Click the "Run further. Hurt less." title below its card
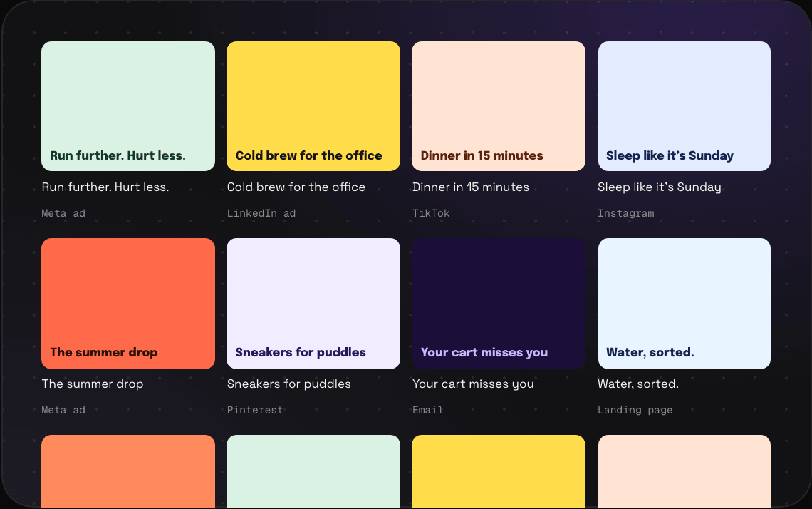The image size is (812, 509). [x=105, y=187]
